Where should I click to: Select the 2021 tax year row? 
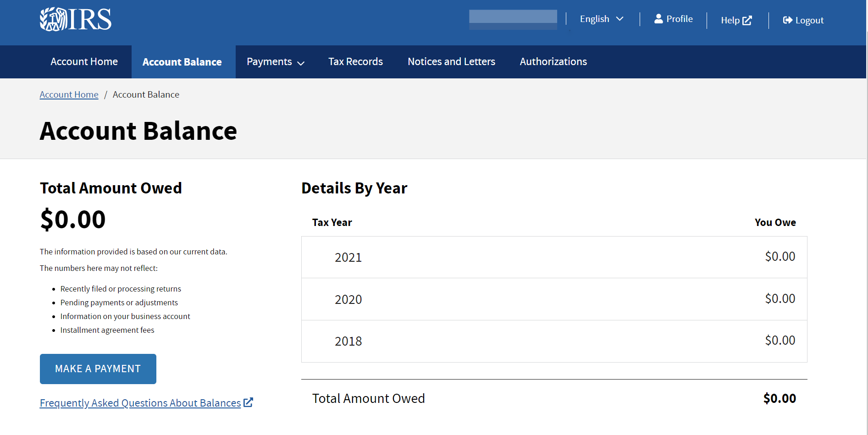click(x=554, y=257)
